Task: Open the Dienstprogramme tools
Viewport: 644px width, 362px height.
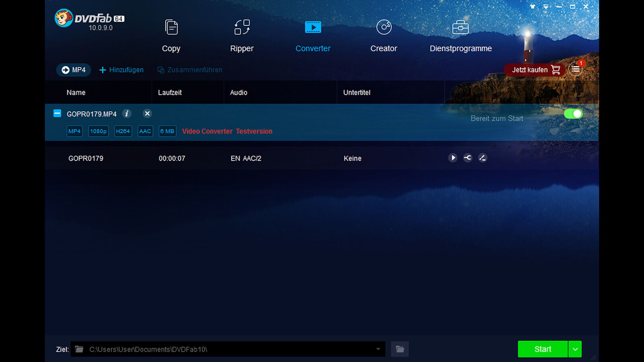Action: click(460, 36)
